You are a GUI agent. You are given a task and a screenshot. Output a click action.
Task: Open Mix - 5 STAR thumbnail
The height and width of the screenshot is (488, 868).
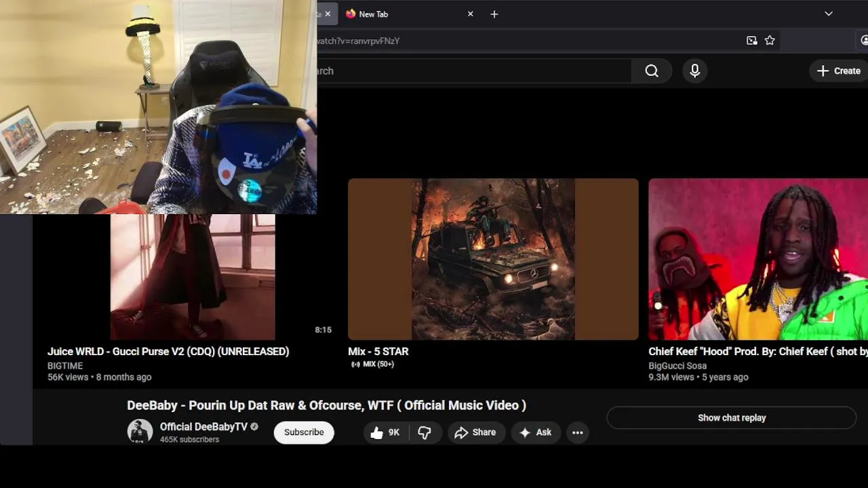493,259
